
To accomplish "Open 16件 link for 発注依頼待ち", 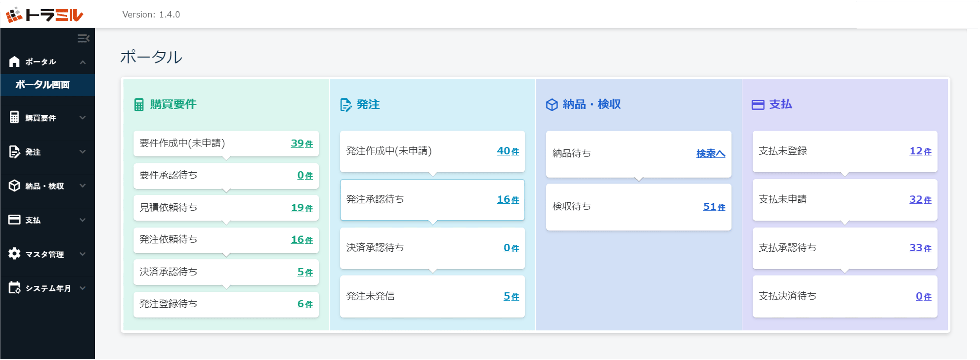I will pyautogui.click(x=302, y=240).
